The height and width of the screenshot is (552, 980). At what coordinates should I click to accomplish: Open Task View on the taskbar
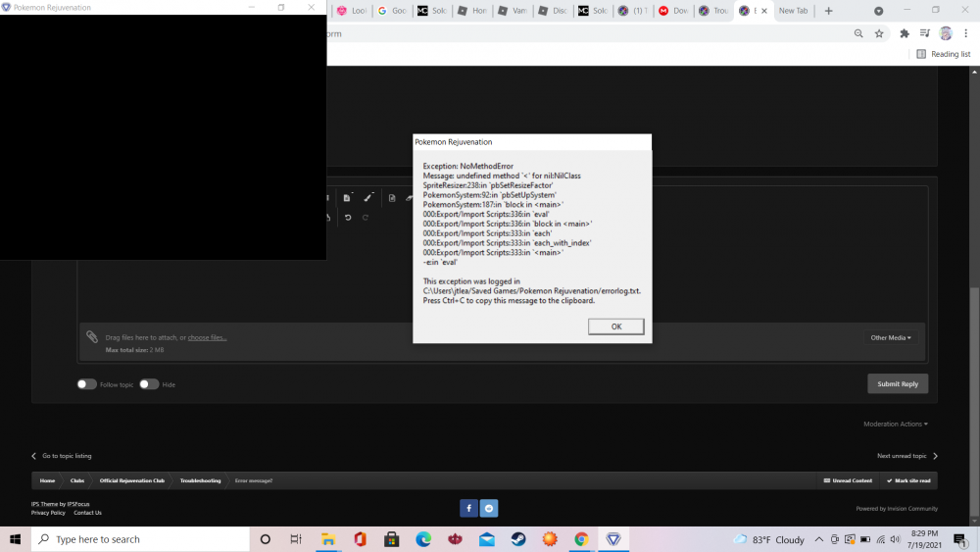296,539
